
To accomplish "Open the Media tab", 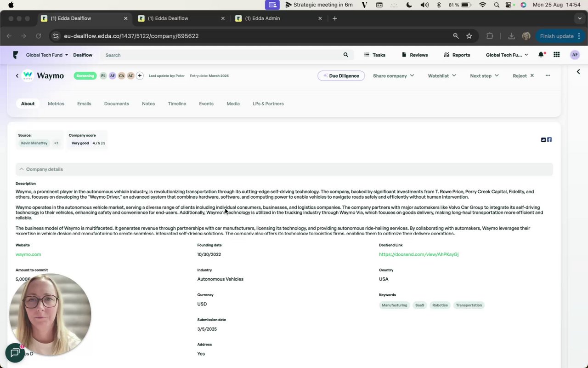I will pos(233,104).
